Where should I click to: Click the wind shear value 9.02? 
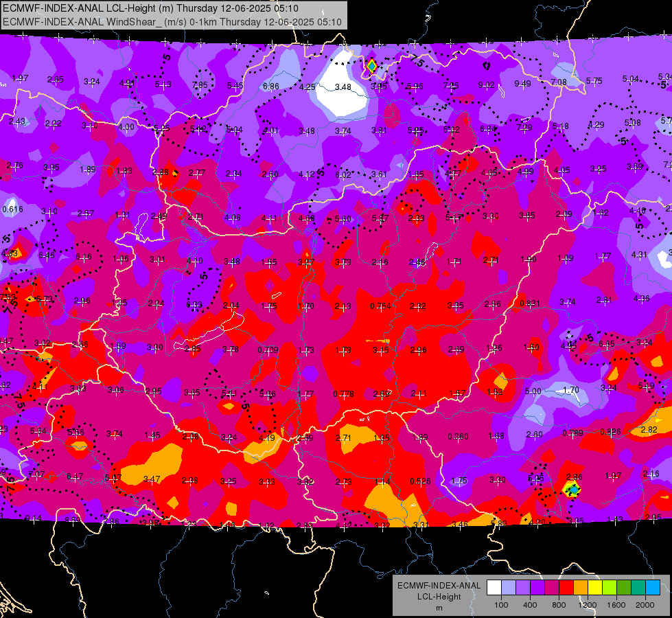pyautogui.click(x=486, y=85)
